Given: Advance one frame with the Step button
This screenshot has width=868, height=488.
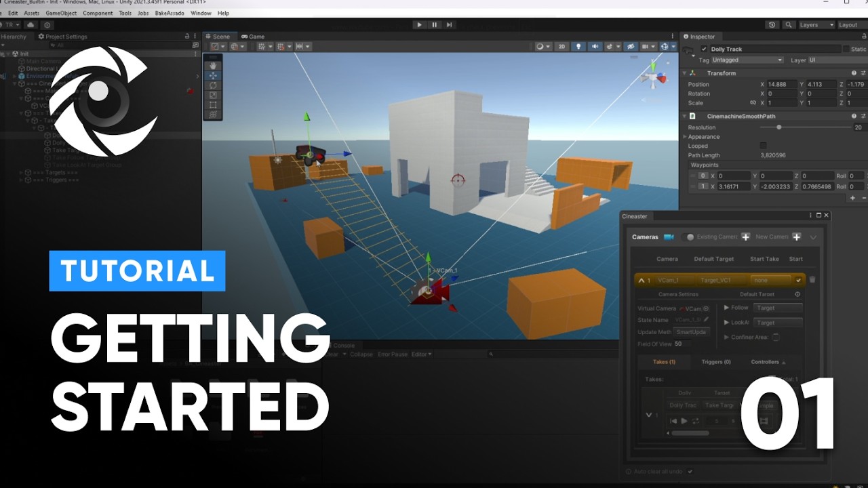Looking at the screenshot, I should pos(449,25).
